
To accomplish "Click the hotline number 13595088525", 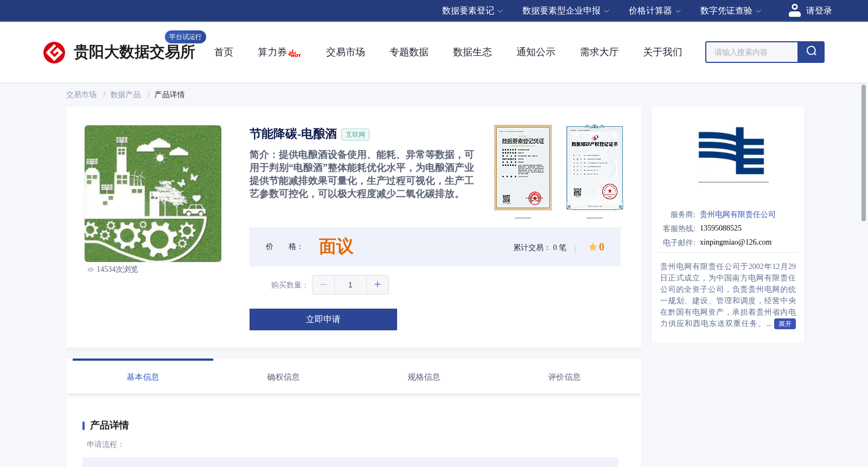I will pyautogui.click(x=720, y=228).
